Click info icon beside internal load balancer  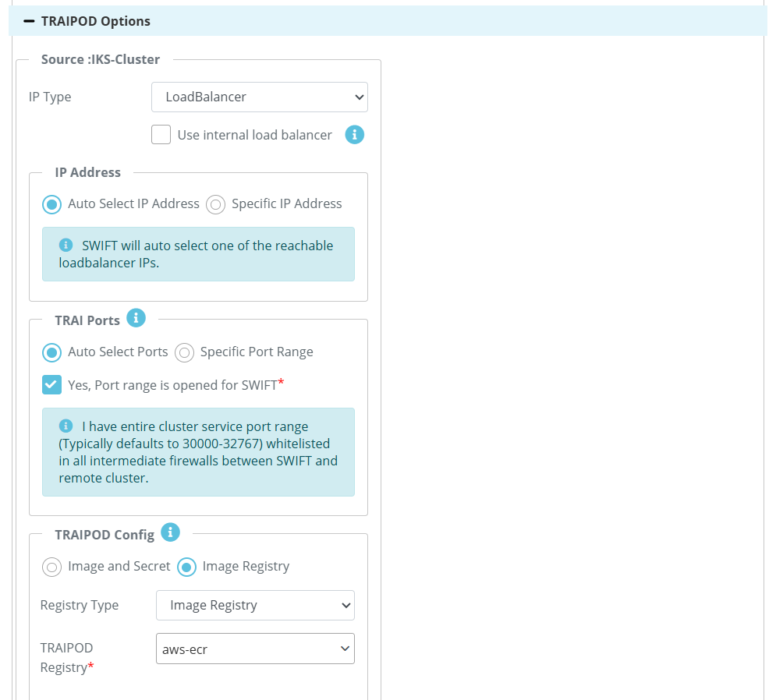[354, 135]
